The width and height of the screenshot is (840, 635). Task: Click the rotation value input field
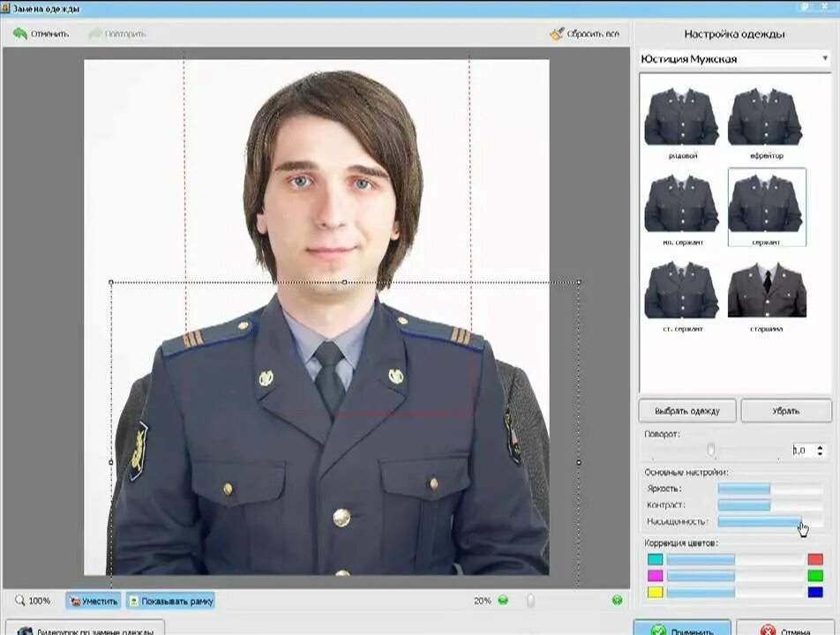click(803, 451)
